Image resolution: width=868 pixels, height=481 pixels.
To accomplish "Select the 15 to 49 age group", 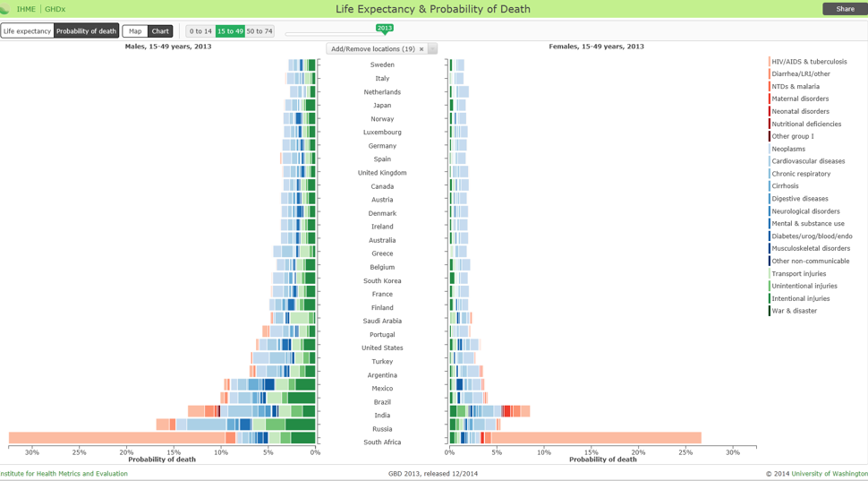I will tap(230, 31).
